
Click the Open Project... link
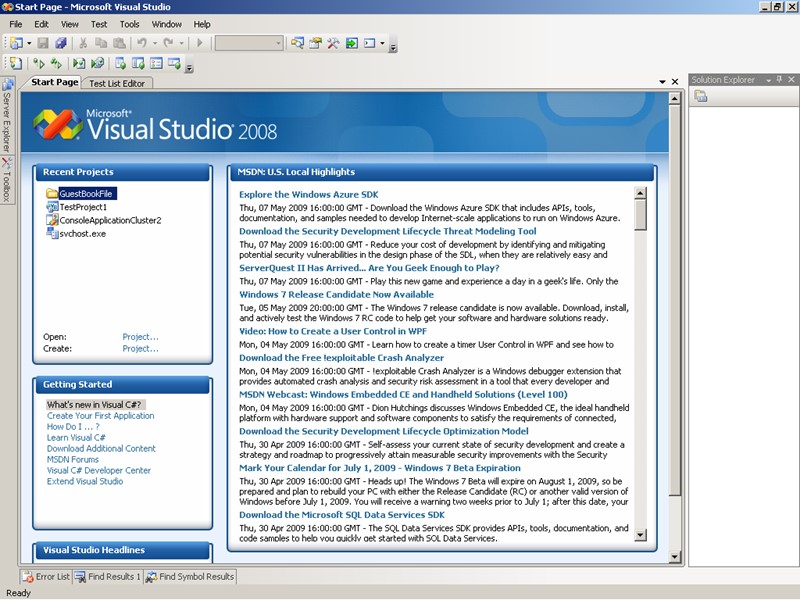pos(140,337)
